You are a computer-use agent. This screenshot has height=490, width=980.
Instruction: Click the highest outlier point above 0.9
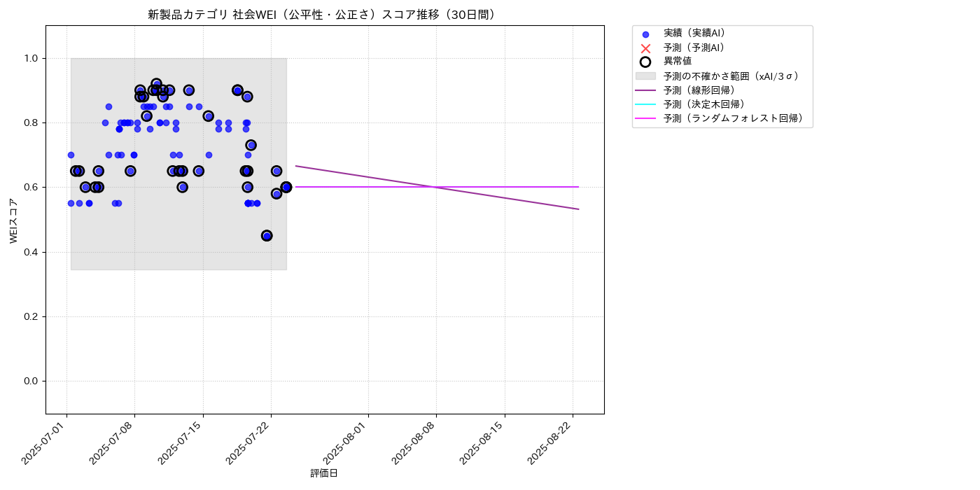tap(157, 84)
